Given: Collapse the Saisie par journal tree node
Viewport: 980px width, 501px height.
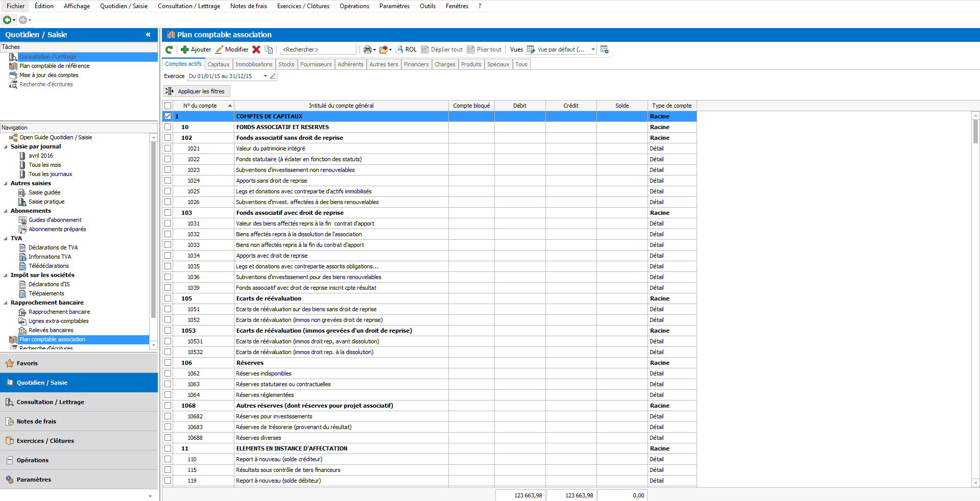Looking at the screenshot, I should tap(6, 146).
